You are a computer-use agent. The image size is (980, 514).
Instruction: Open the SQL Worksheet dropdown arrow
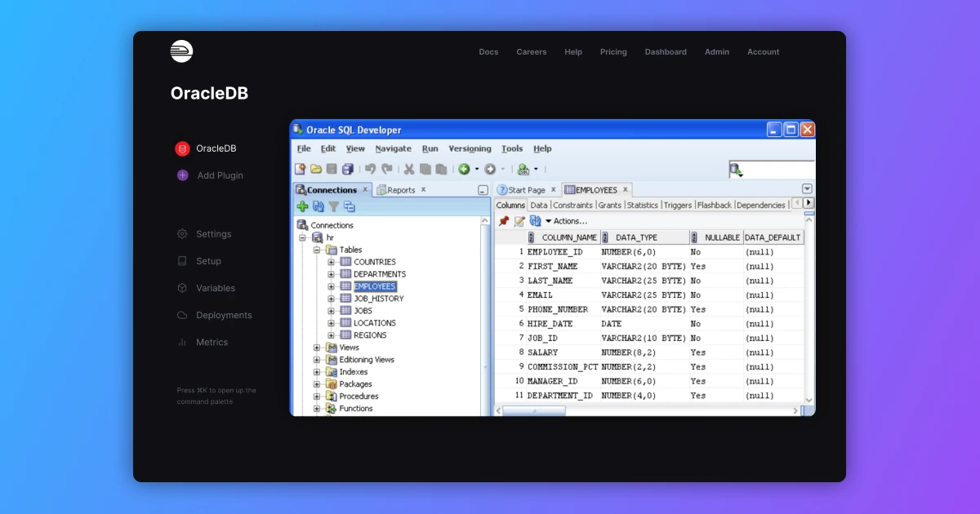click(x=536, y=170)
